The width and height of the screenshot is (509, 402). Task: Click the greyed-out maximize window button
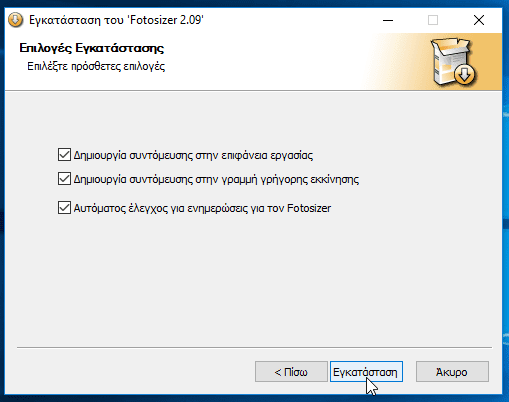(x=433, y=20)
